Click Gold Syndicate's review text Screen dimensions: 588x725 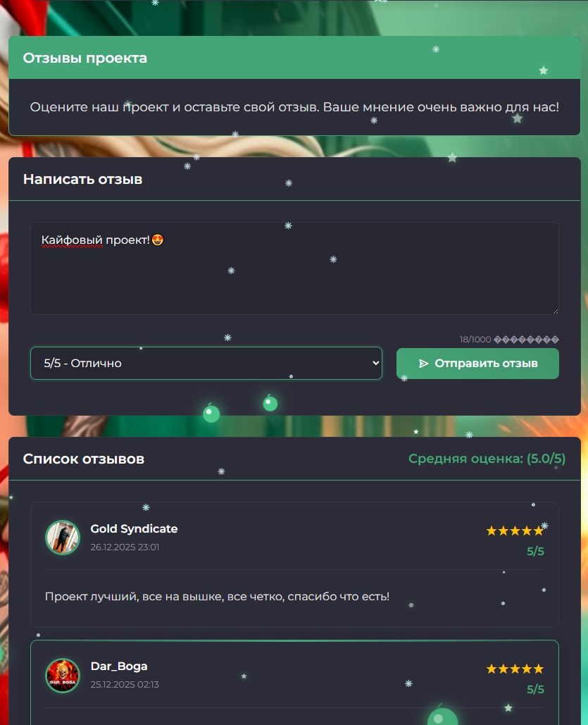218,597
